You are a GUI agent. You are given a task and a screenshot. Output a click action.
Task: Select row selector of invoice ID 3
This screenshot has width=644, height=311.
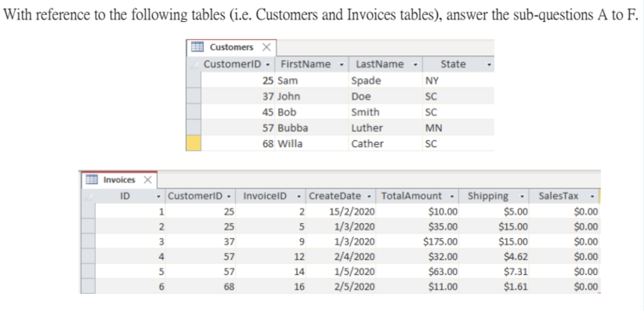click(89, 242)
